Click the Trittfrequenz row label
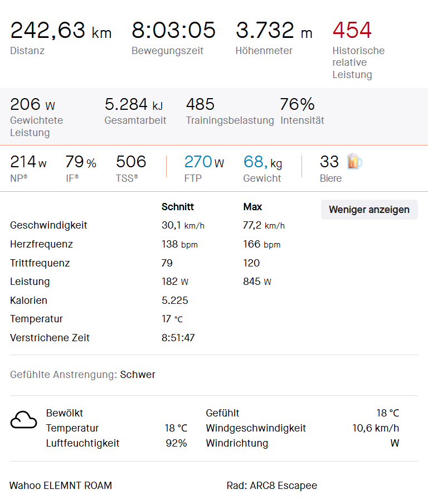Image resolution: width=428 pixels, height=504 pixels. click(40, 263)
